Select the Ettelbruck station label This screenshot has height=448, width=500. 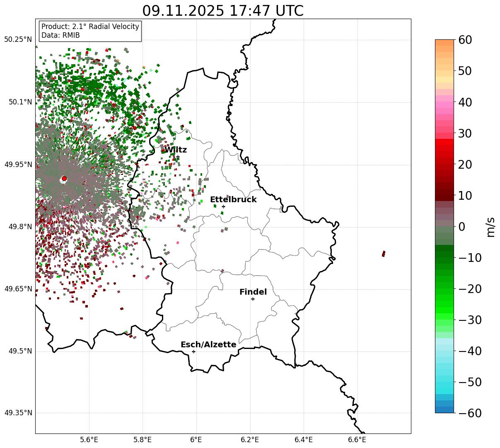click(x=233, y=199)
